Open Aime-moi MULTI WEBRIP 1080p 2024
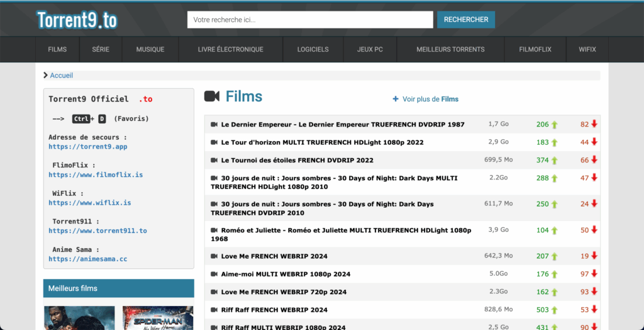Image resolution: width=644 pixels, height=330 pixels. [x=286, y=274]
